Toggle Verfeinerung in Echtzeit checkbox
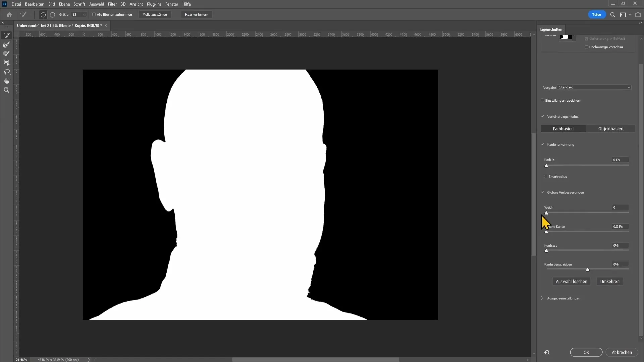Screen dimensions: 644x362 click(x=586, y=39)
